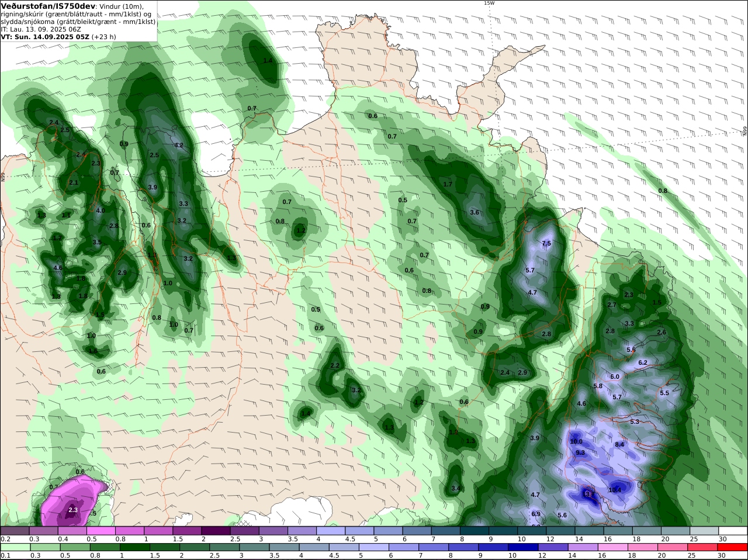Select the bright magenta 0.5 legend swatch
The height and width of the screenshot is (560, 748).
101,531
